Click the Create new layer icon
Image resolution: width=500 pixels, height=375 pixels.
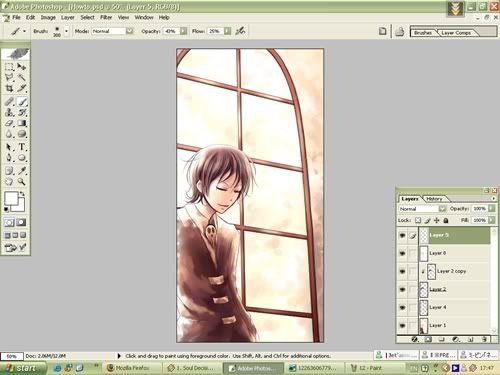[x=470, y=339]
